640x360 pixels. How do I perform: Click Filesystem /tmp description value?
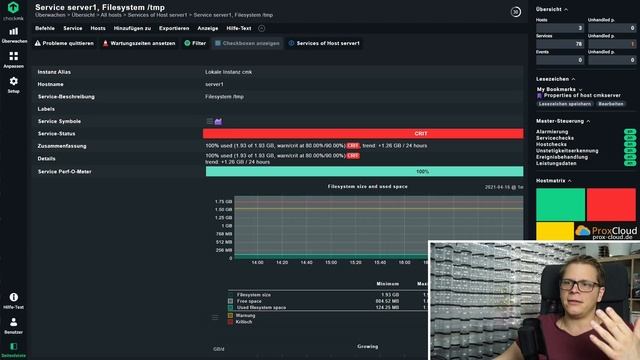coord(224,97)
